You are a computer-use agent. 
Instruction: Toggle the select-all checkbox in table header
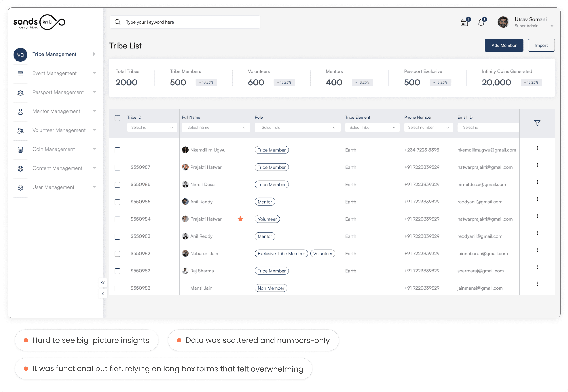coord(117,118)
